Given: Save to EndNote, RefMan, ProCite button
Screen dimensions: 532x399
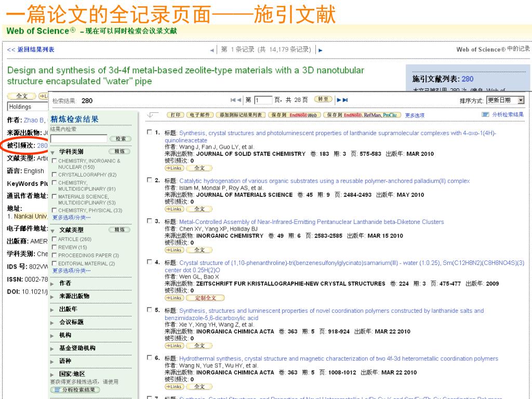Looking at the screenshot, I should [x=362, y=115].
